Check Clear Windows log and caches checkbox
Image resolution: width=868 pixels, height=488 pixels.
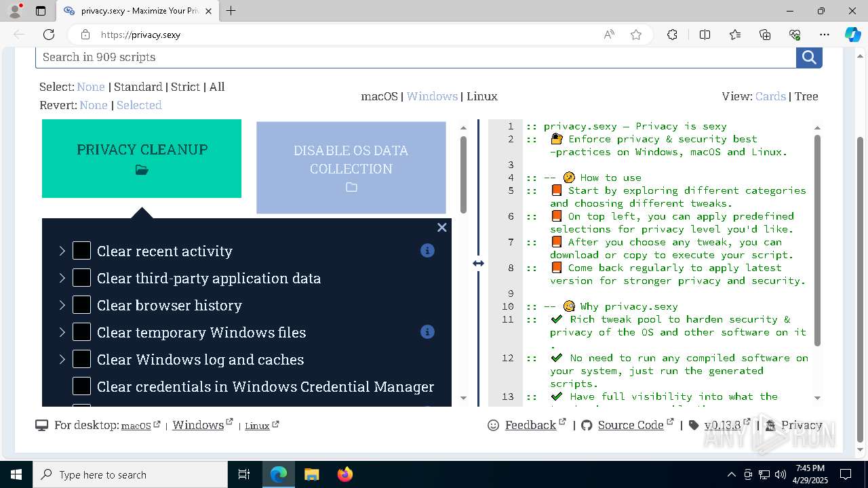(x=81, y=359)
